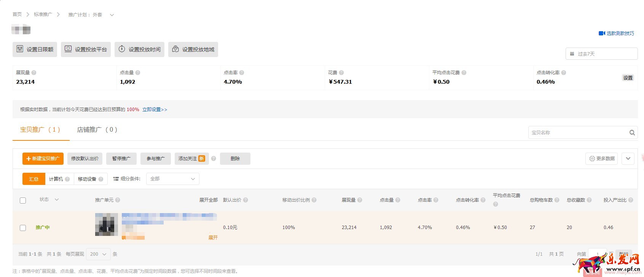
Task: Toggle the select-all checkbox in table header
Action: [x=23, y=201]
